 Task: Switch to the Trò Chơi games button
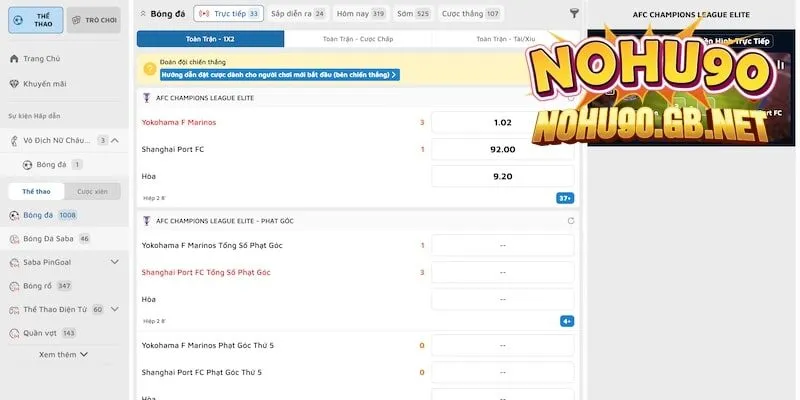(94, 20)
